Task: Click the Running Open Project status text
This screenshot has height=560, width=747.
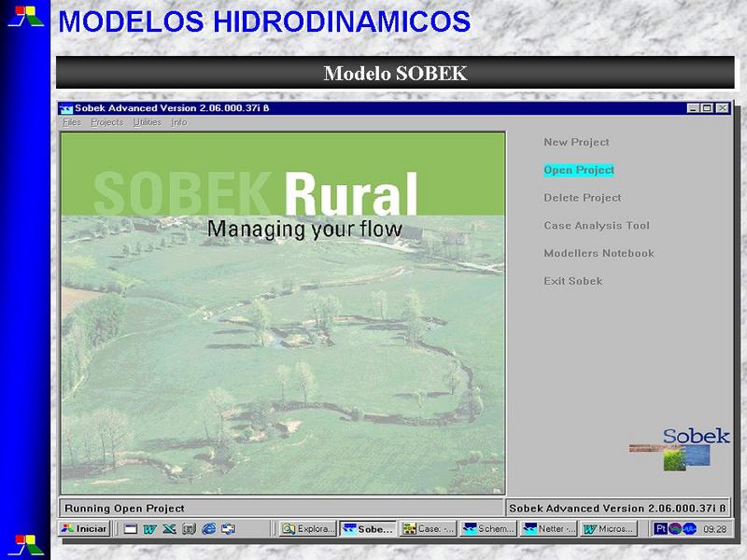Action: (124, 508)
